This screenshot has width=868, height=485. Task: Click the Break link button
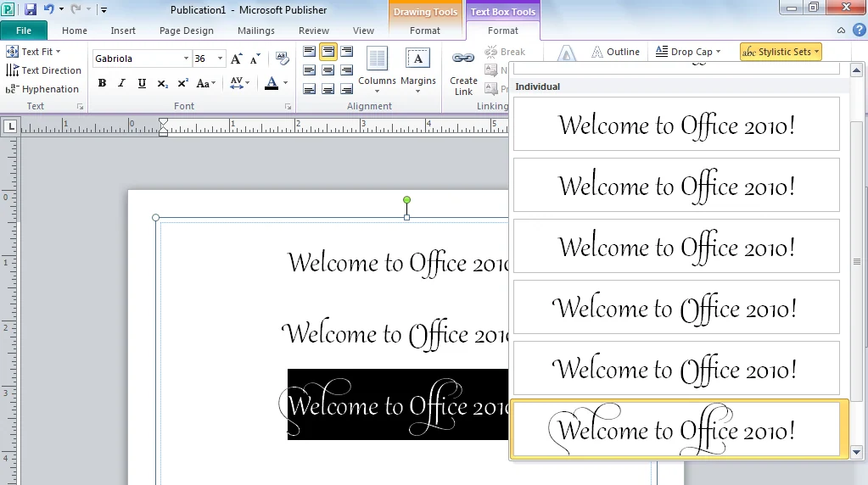[504, 52]
